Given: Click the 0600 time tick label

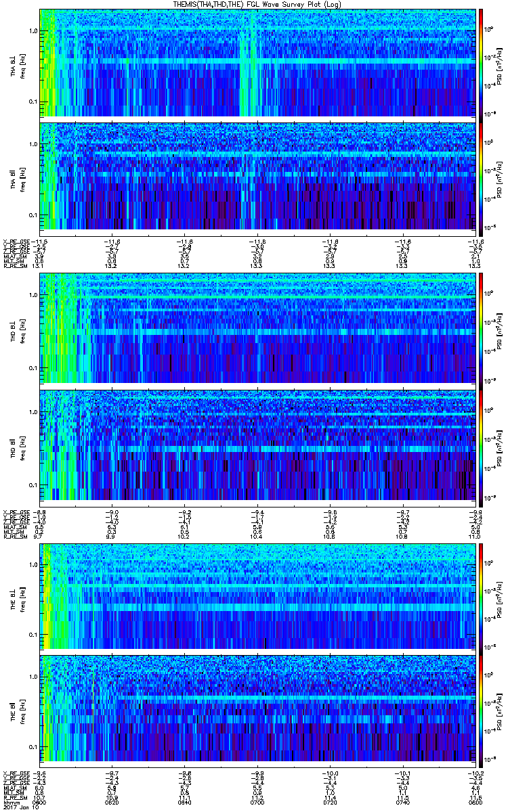Looking at the screenshot, I should [x=40, y=801].
